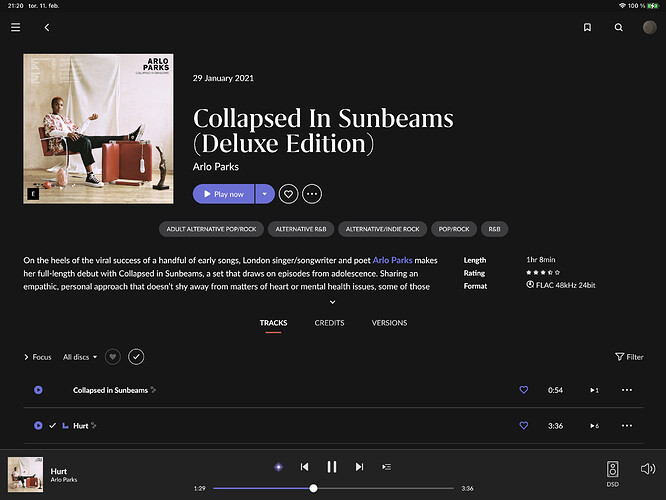666x500 pixels.
Task: Click the album star rating
Action: click(543, 272)
